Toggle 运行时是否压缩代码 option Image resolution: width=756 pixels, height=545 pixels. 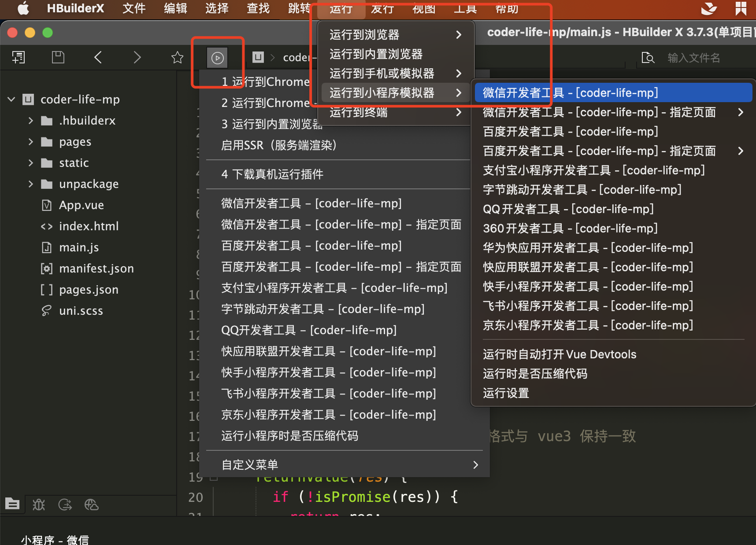(x=613, y=374)
